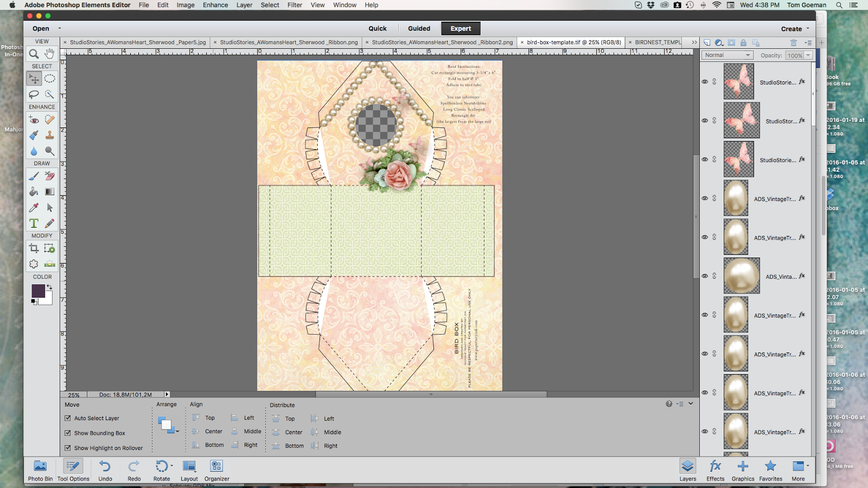Select the Hand tool

click(49, 54)
